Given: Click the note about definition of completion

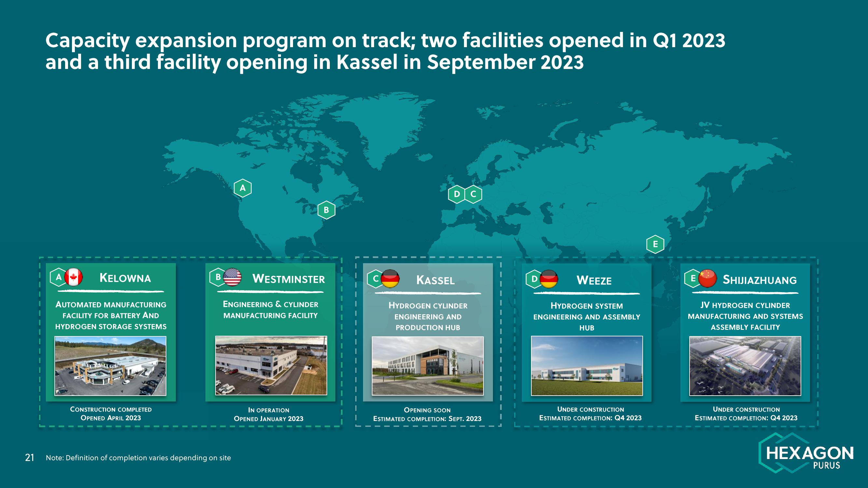Looking at the screenshot, I should pos(138,458).
